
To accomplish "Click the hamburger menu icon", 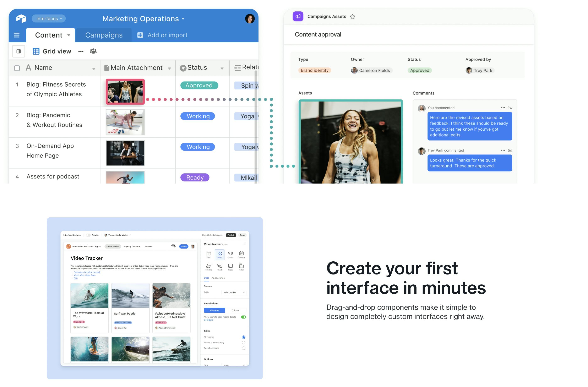I will [17, 35].
